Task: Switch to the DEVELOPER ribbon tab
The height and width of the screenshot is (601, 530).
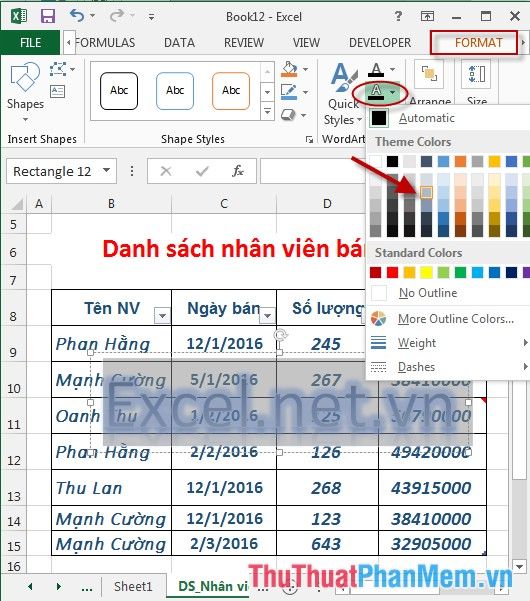Action: tap(380, 43)
